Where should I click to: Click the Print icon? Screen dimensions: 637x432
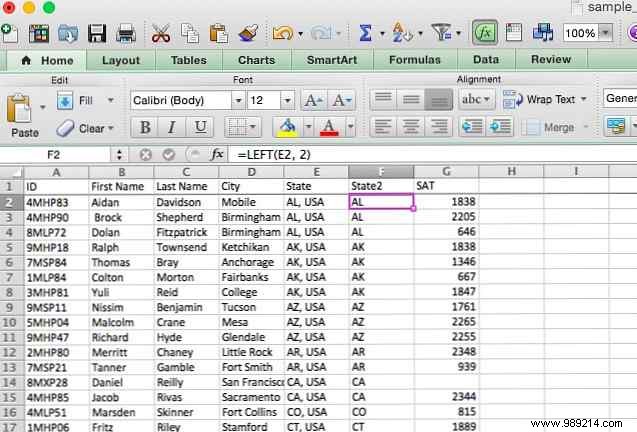coord(126,33)
